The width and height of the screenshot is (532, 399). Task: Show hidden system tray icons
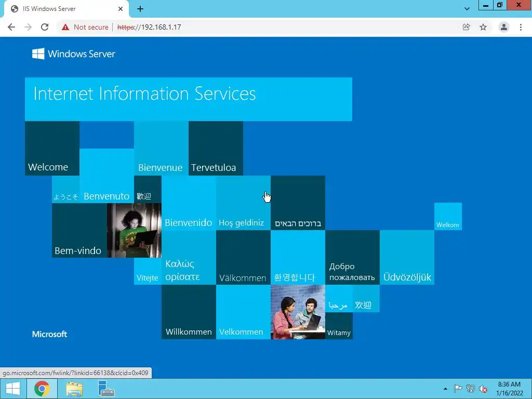pos(445,389)
